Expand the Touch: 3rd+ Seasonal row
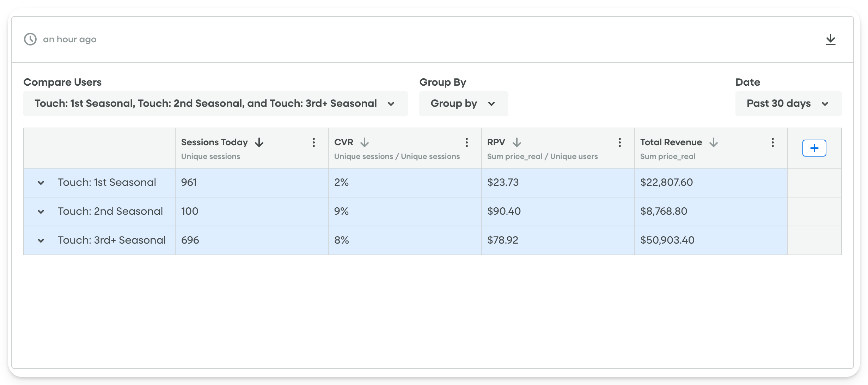 42,240
